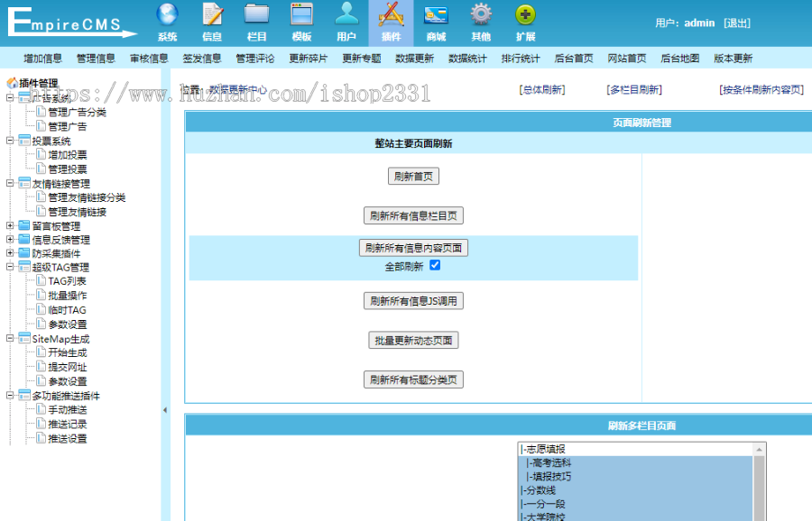Collapse the 多功能推送插件 tree node
The width and height of the screenshot is (812, 521).
point(10,395)
